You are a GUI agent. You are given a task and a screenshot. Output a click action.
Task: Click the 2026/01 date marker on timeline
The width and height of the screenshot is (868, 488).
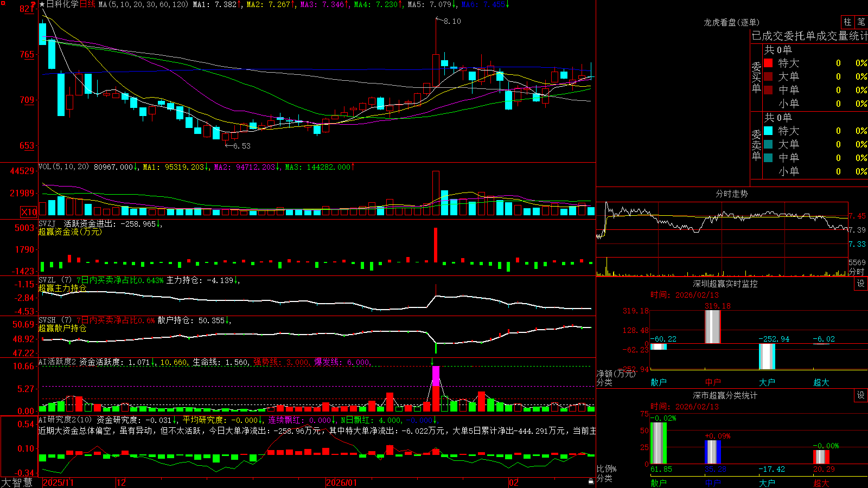[x=342, y=483]
